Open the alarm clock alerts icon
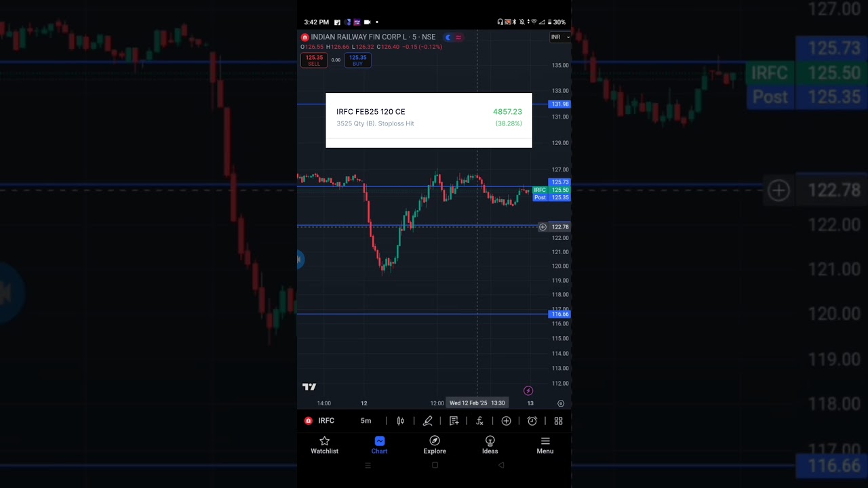This screenshot has width=868, height=488. [532, 421]
